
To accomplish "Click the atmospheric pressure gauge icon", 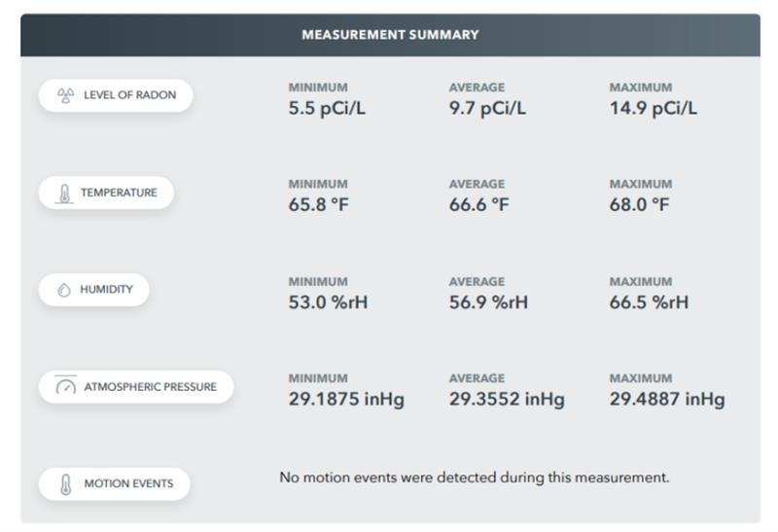I will (x=66, y=386).
